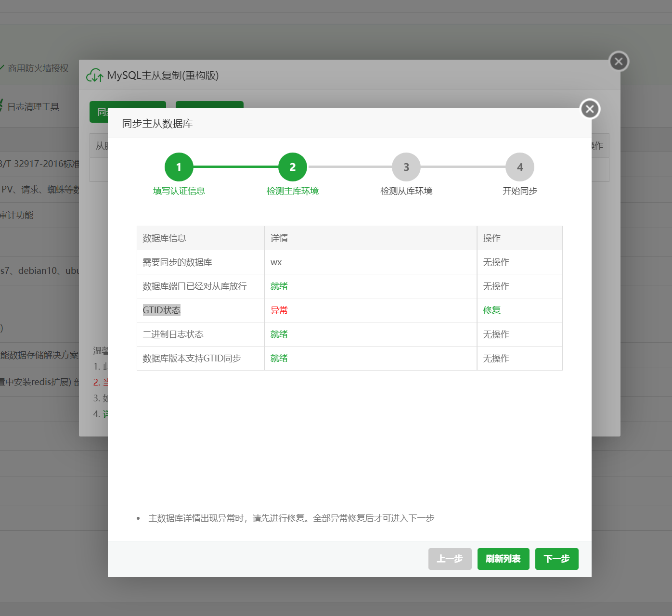Click 就绪 status for 数据库端口已经对从库放行
This screenshot has width=672, height=616.
click(x=279, y=286)
